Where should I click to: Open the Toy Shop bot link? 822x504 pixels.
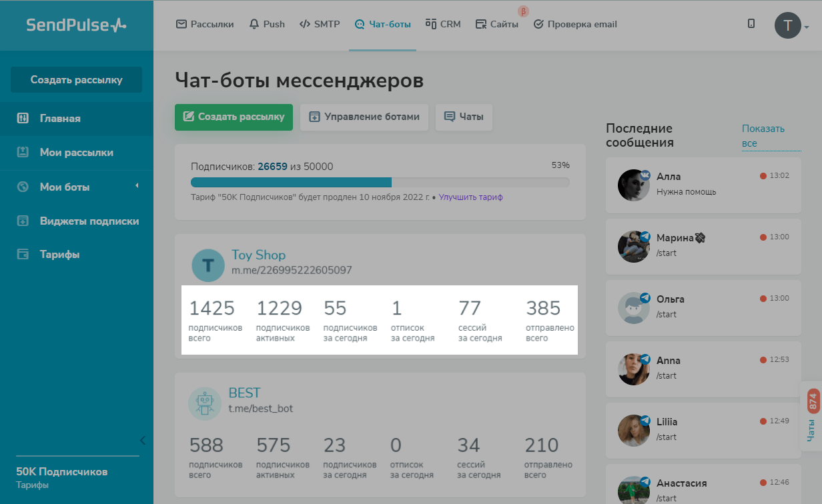(258, 255)
